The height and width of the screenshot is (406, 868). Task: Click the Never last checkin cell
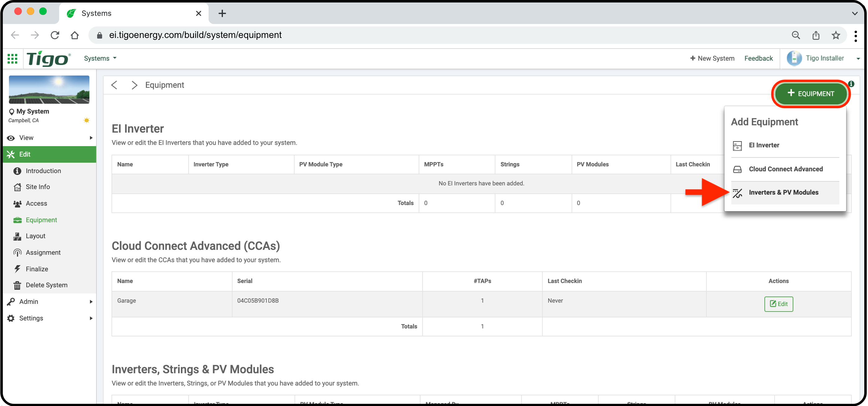coord(624,304)
